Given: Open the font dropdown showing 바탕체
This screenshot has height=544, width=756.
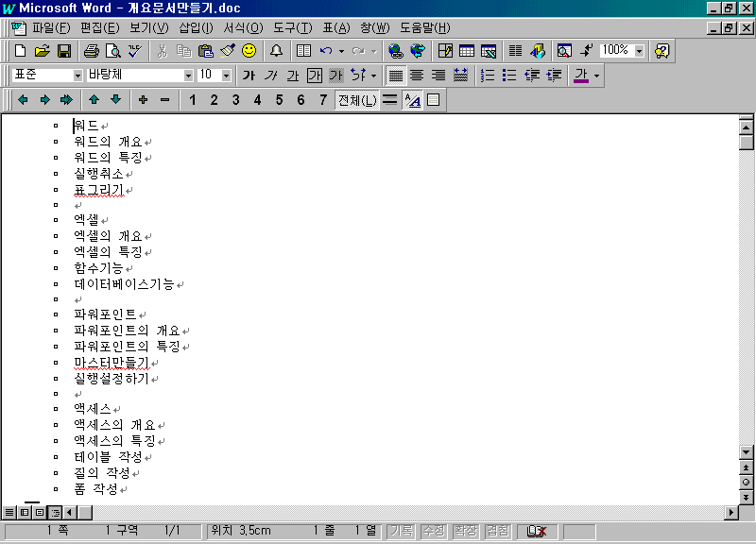Looking at the screenshot, I should [188, 76].
